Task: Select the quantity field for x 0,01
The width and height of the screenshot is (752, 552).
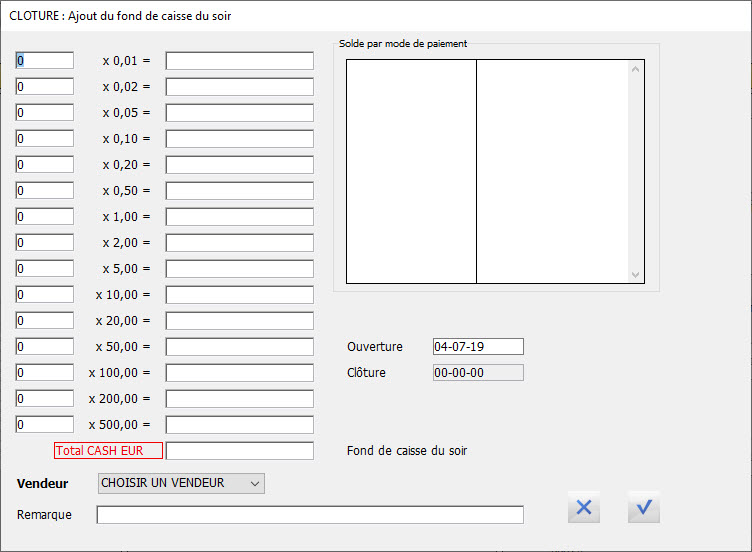Action: click(45, 61)
